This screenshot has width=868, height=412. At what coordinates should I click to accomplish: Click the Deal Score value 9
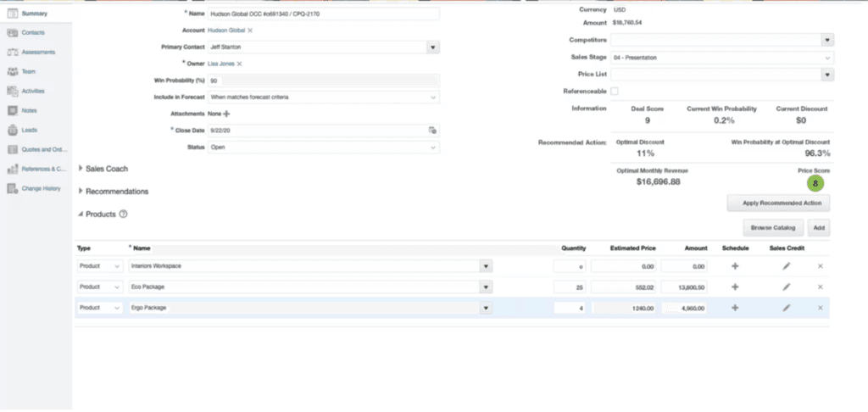[647, 120]
